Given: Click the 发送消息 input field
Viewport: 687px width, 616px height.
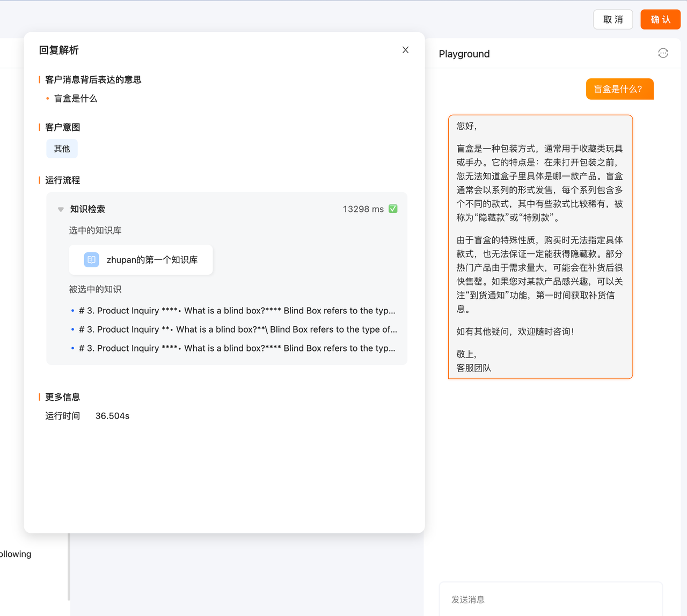Looking at the screenshot, I should (551, 599).
